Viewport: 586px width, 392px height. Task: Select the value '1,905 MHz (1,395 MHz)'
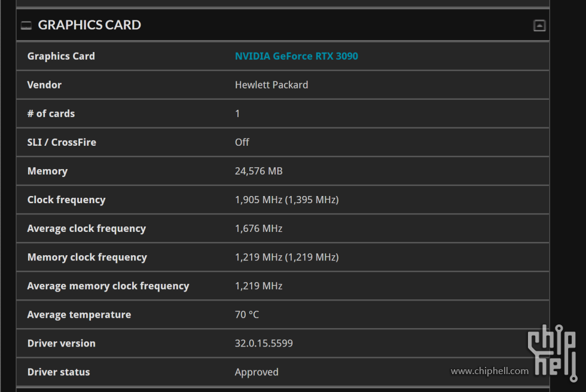click(x=286, y=200)
